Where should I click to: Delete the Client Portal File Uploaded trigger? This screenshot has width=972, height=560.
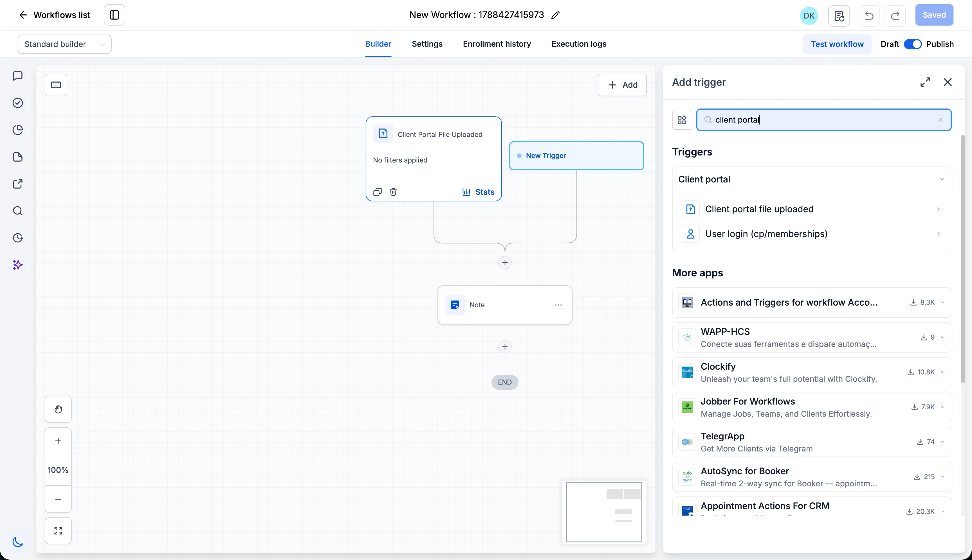click(393, 192)
